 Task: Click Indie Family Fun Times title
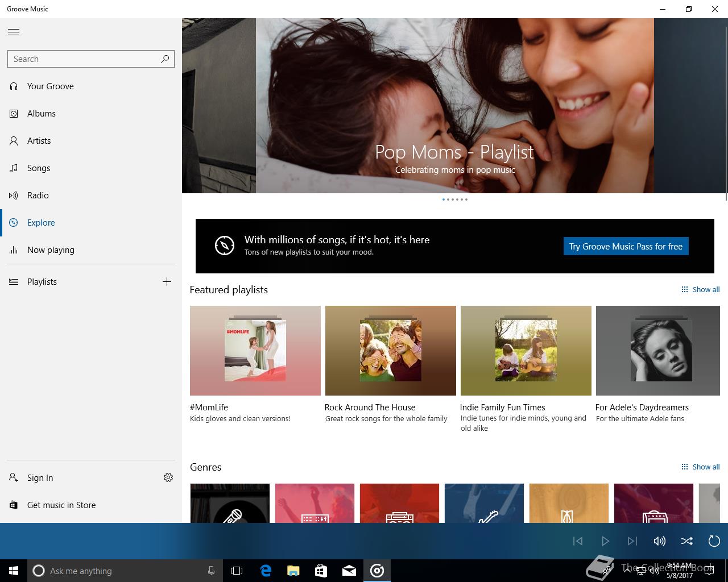[502, 408]
